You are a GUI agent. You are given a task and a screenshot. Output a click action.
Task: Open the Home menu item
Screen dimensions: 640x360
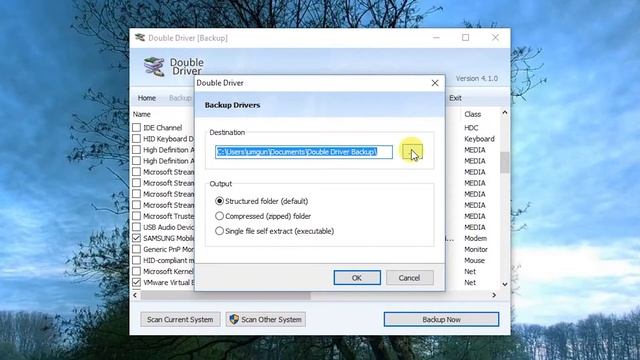[x=147, y=98]
